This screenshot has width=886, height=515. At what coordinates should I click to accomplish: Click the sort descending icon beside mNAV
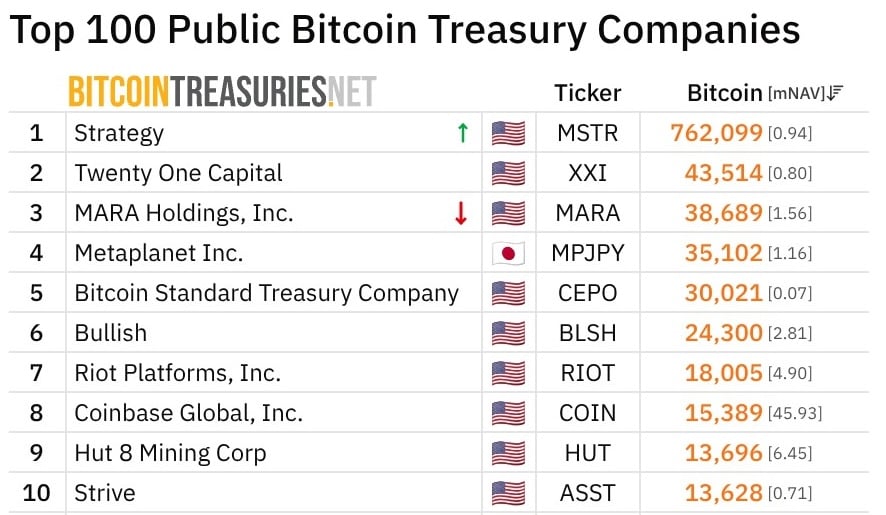(x=837, y=93)
